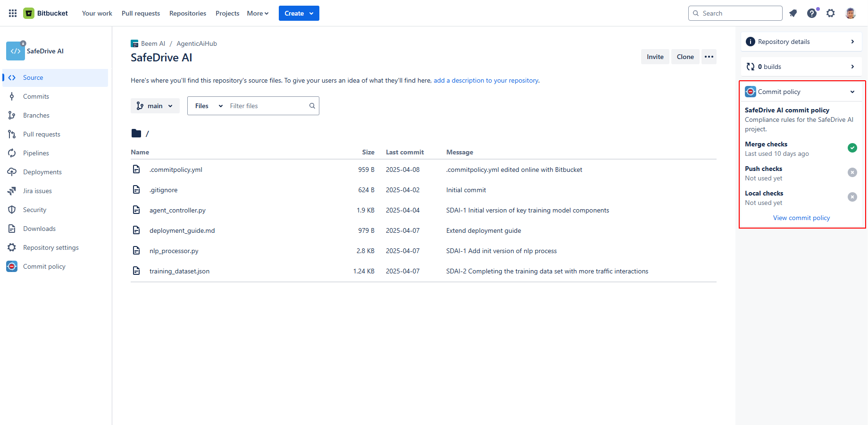
Task: Open the .commitpolicy.yml file link
Action: [176, 170]
